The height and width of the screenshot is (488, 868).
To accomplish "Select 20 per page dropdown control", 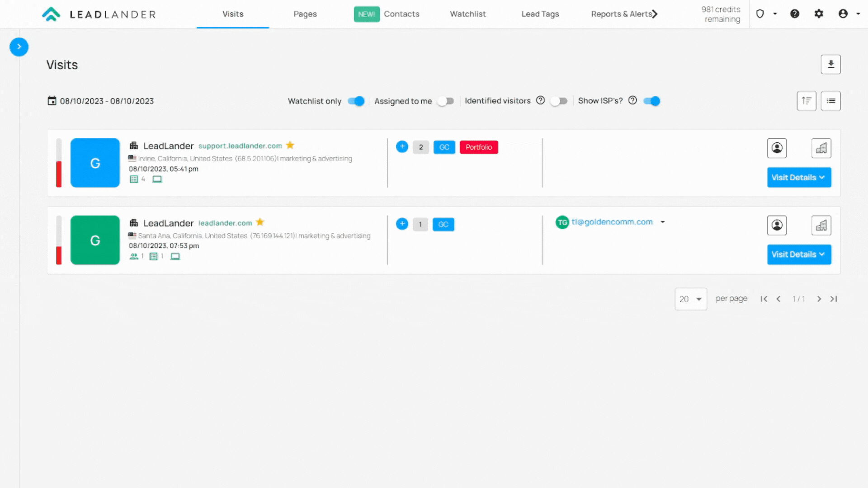I will pyautogui.click(x=690, y=299).
